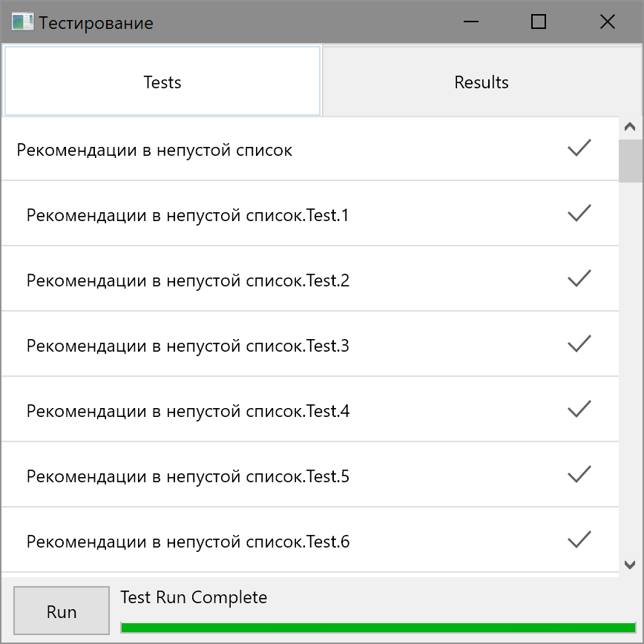Click the pass checkmark for Test.4

click(579, 409)
